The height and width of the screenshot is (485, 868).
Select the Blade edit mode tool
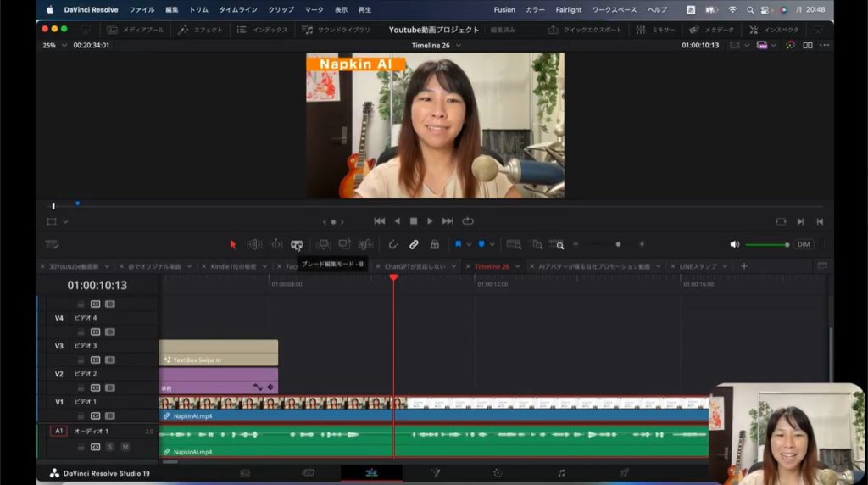[x=297, y=244]
